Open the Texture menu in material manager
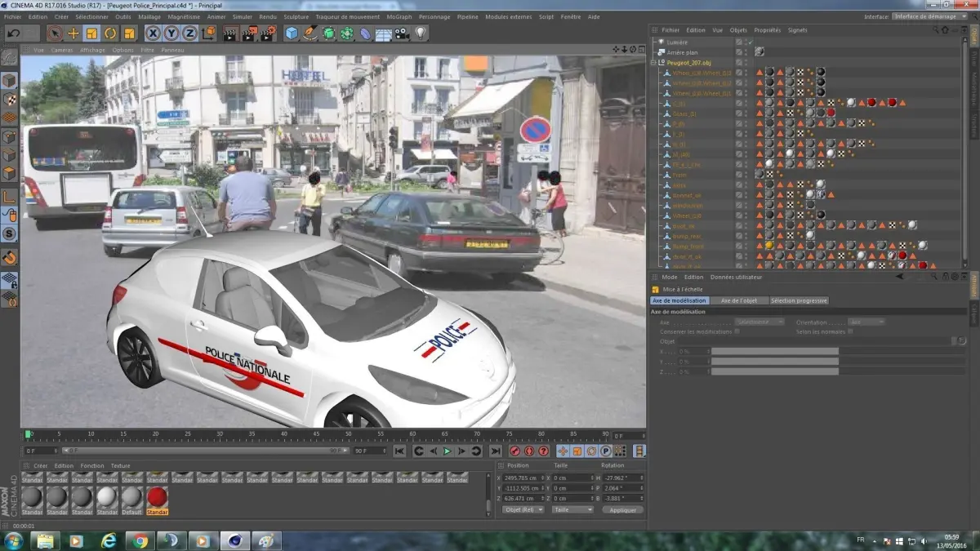The width and height of the screenshot is (980, 551). [x=120, y=465]
